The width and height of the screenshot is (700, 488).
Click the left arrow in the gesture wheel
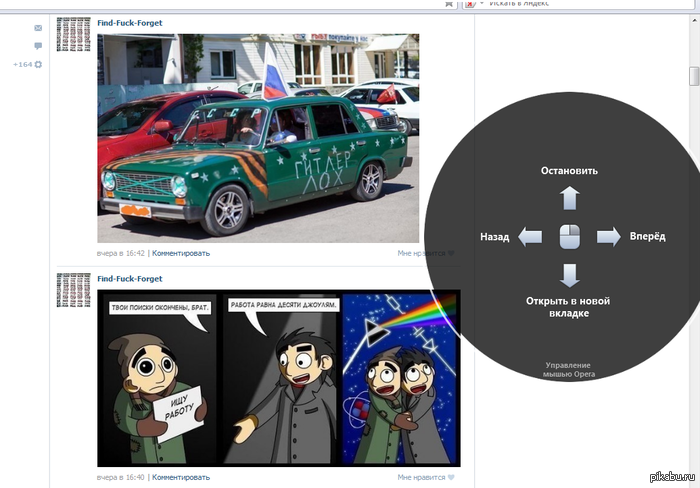coord(530,237)
